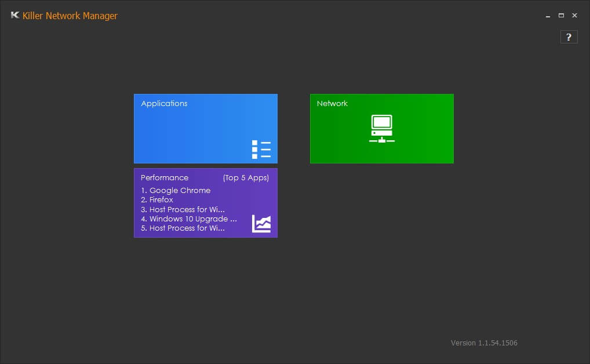Click third entry Host Process for Wi...
The height and width of the screenshot is (364, 590).
click(x=183, y=209)
